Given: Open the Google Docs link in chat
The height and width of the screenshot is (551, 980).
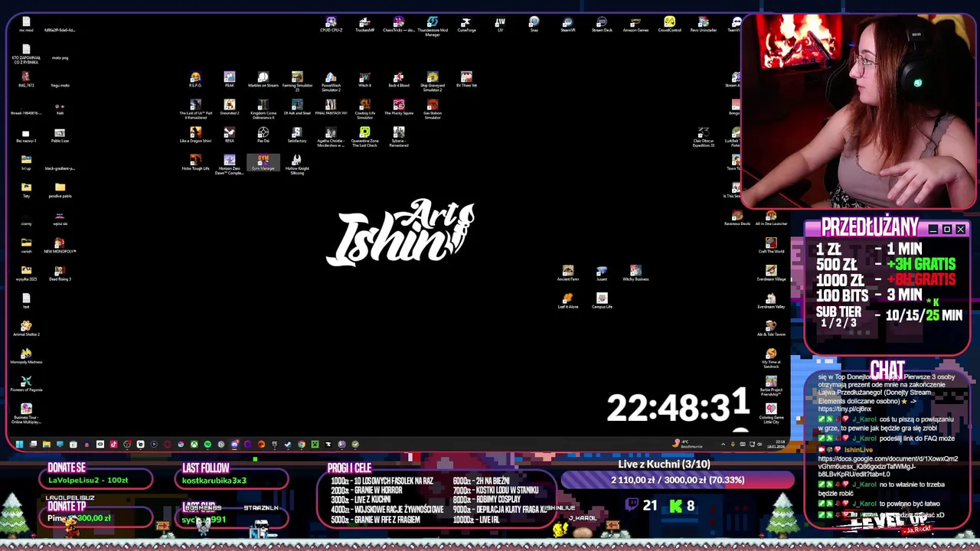Looking at the screenshot, I should (887, 466).
